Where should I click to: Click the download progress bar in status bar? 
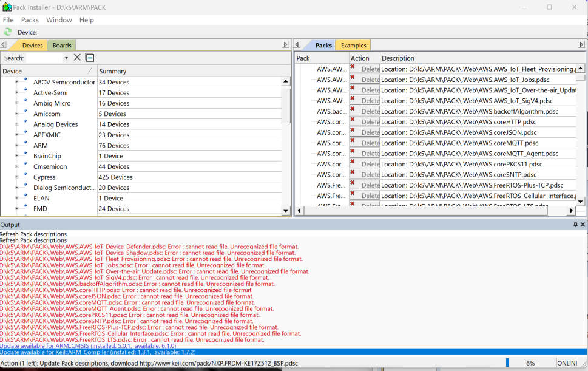tap(530, 362)
